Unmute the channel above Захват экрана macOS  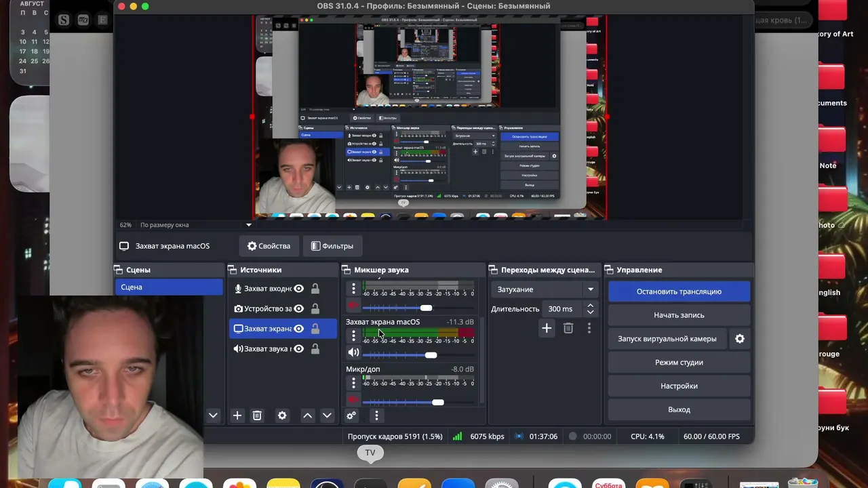[353, 306]
